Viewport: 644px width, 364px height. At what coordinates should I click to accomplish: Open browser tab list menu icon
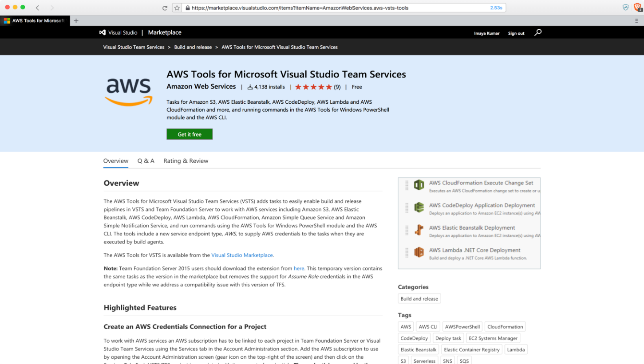[x=636, y=21]
